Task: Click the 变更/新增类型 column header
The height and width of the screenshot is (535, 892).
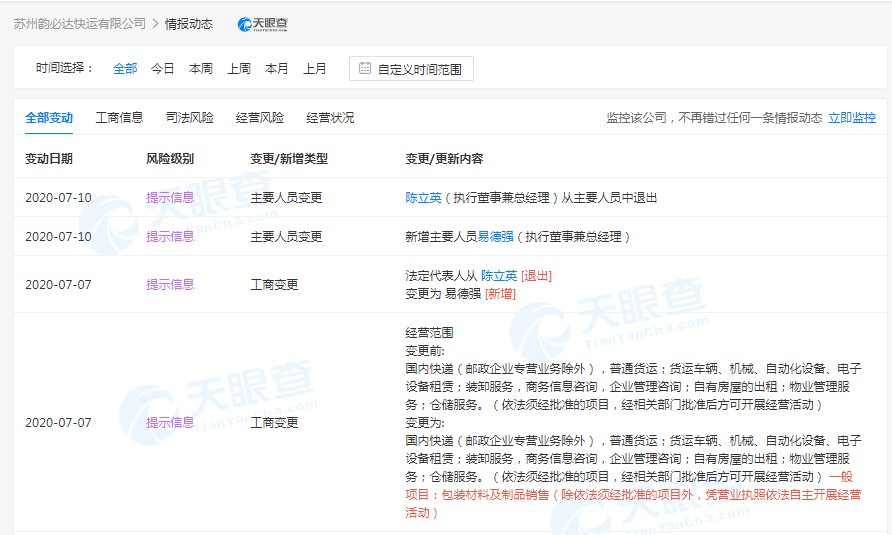Action: coord(289,159)
